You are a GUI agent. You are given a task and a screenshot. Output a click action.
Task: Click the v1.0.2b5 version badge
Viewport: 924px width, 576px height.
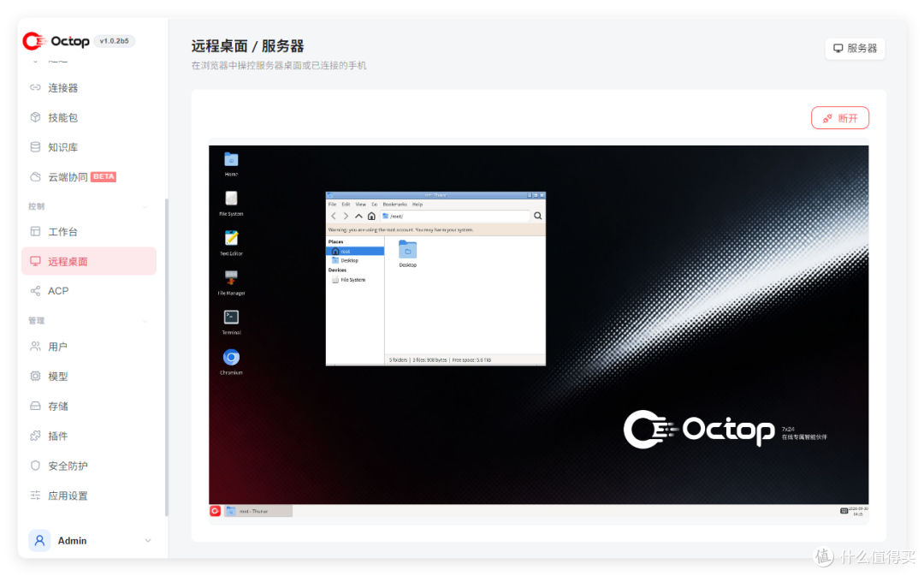[115, 41]
